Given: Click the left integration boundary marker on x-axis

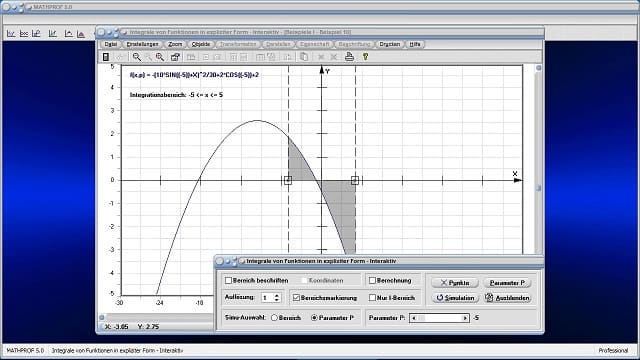Looking at the screenshot, I should click(288, 180).
